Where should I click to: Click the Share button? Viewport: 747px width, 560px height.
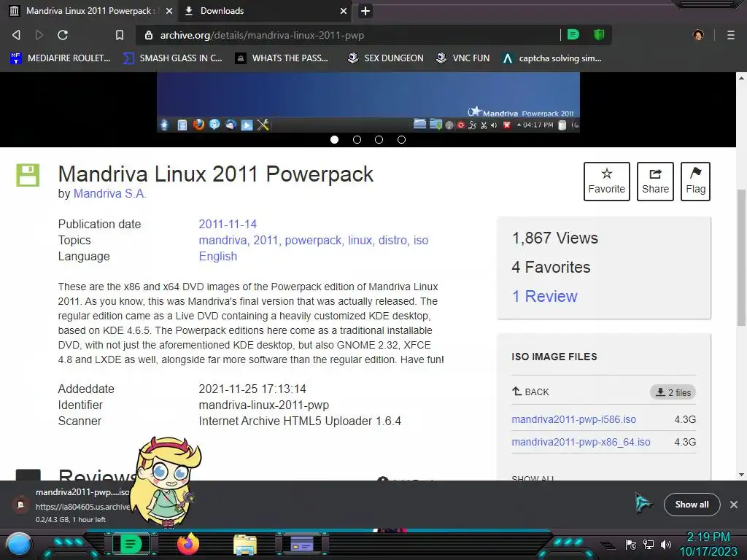(655, 182)
